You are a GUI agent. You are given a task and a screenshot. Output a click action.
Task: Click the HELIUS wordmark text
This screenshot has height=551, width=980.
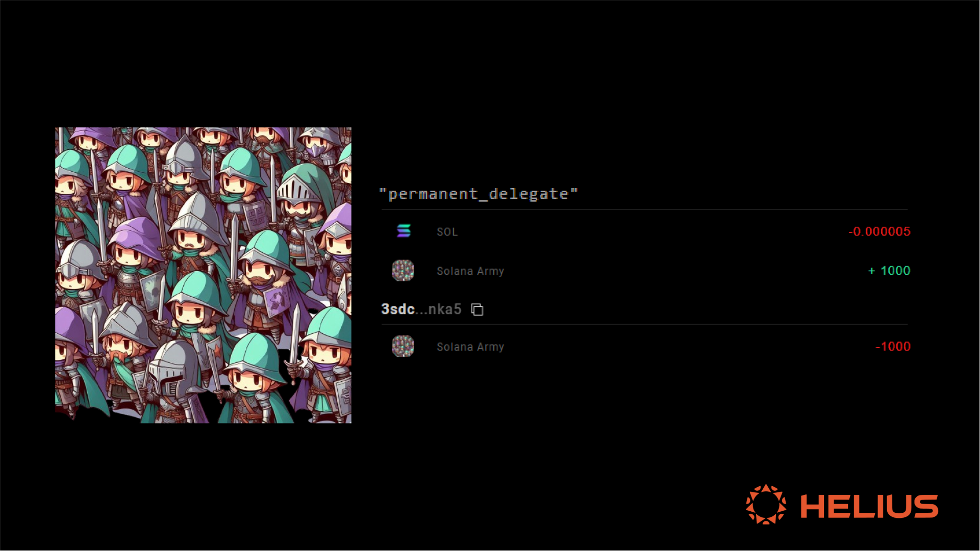point(869,506)
